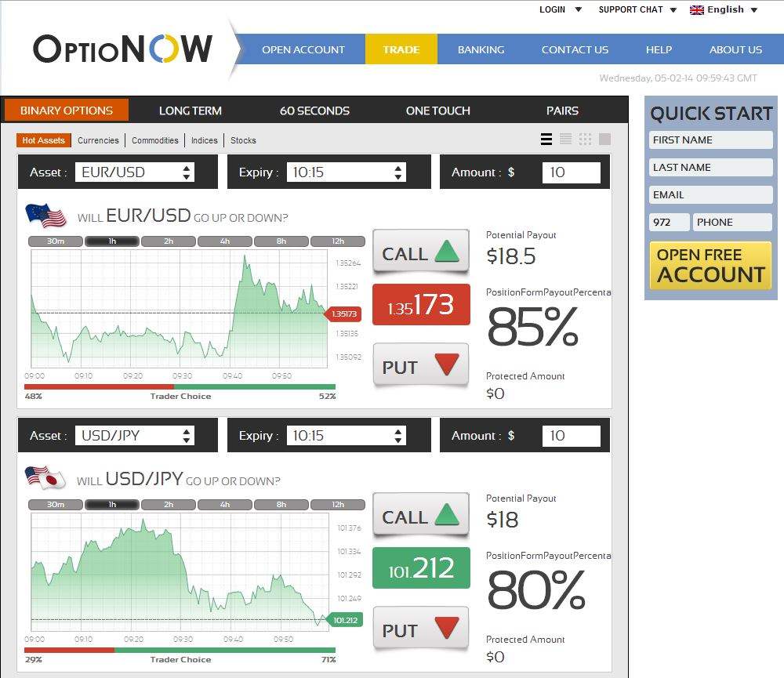Click the 972 country code field

[x=669, y=222]
